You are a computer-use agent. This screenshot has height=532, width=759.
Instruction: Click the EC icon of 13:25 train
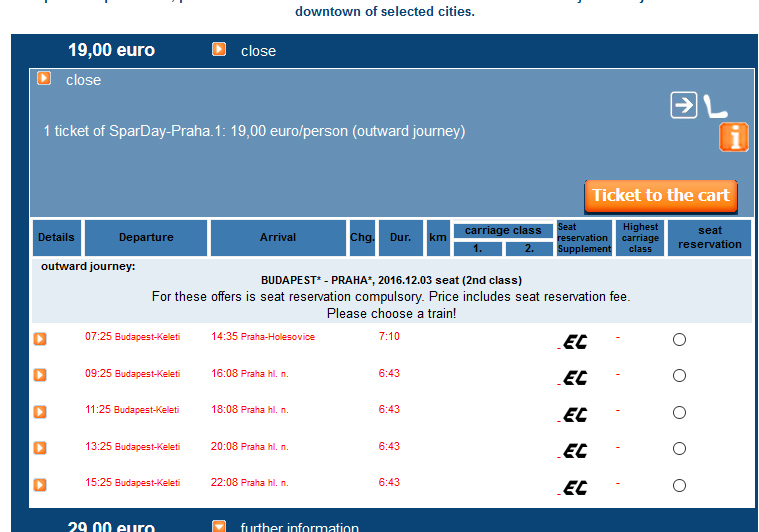(x=575, y=451)
